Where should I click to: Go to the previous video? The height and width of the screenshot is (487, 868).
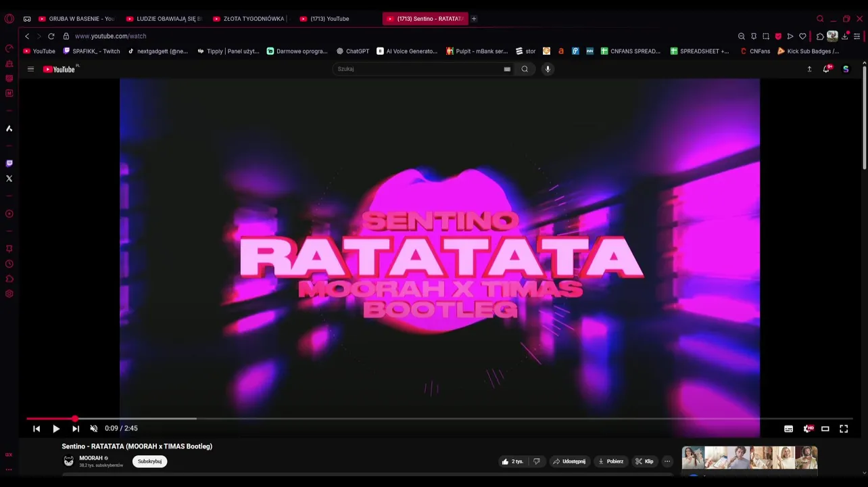37,428
